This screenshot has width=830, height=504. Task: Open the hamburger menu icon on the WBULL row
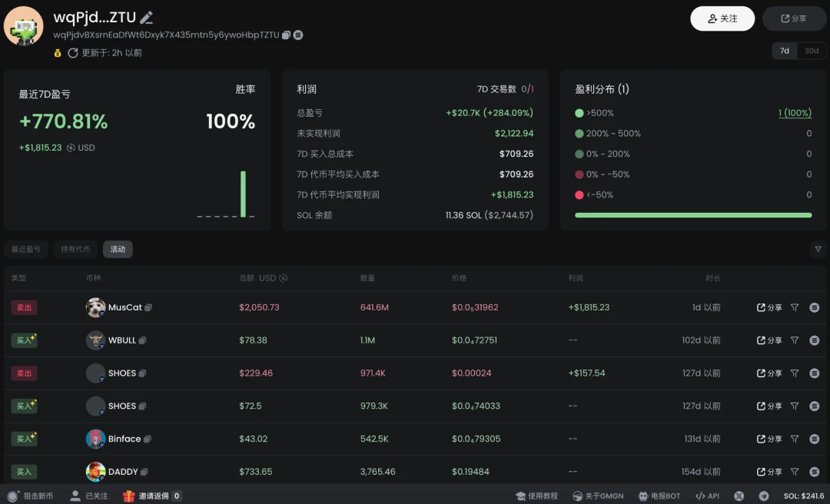coord(814,340)
